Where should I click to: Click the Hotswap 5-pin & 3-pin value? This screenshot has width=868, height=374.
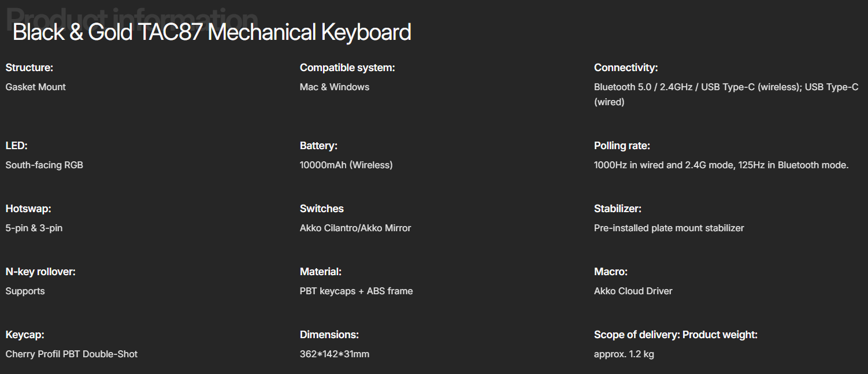pyautogui.click(x=34, y=228)
